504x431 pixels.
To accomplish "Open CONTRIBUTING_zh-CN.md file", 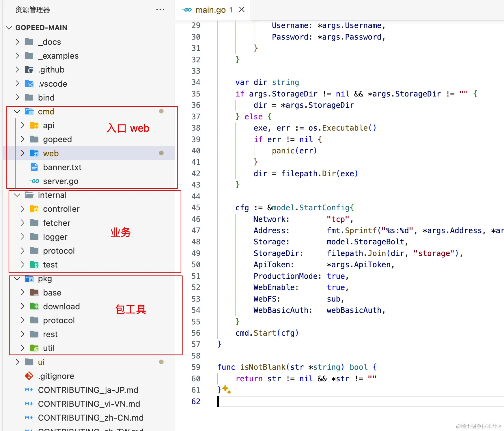I will [91, 418].
